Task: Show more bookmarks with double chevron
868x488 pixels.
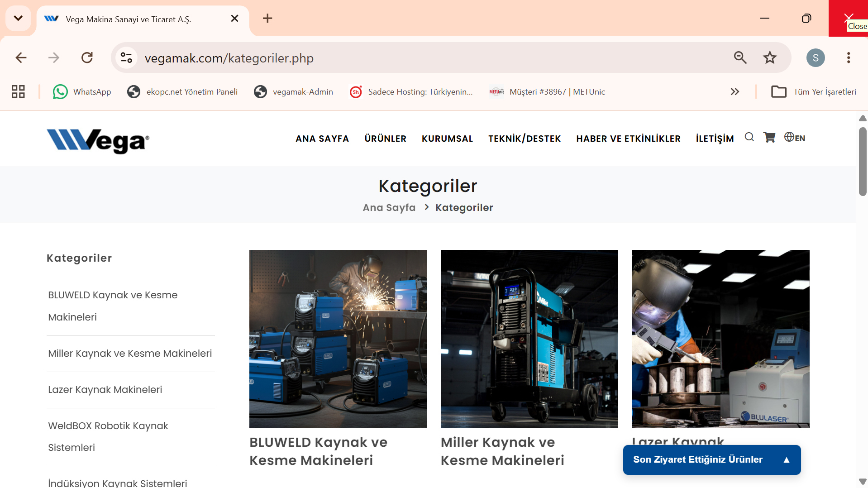Action: (x=735, y=92)
